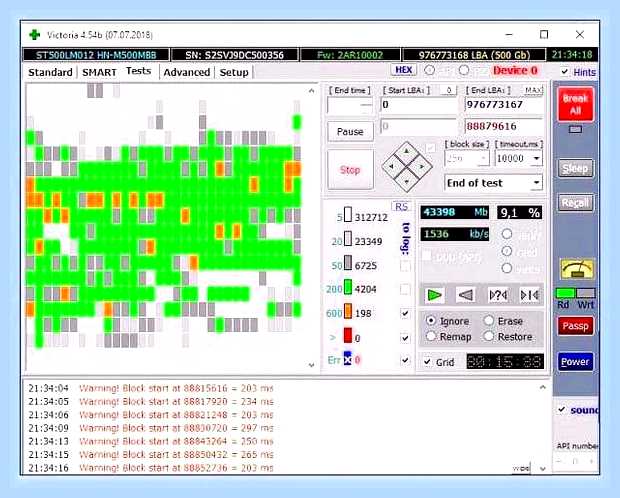The width and height of the screenshot is (620, 498).
Task: Click the Sleep button
Action: tap(576, 169)
